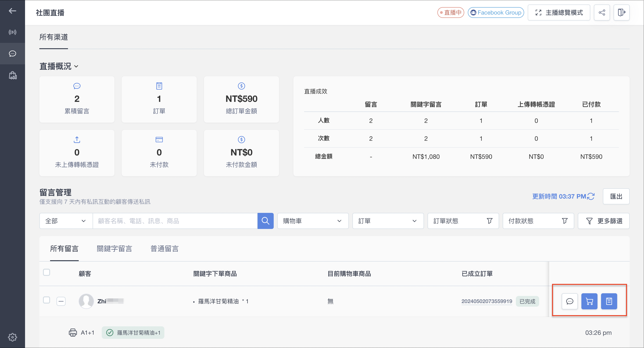Image resolution: width=644 pixels, height=348 pixels.
Task: Click the 未上傳轉帳憑證 upload icon
Action: (x=77, y=140)
